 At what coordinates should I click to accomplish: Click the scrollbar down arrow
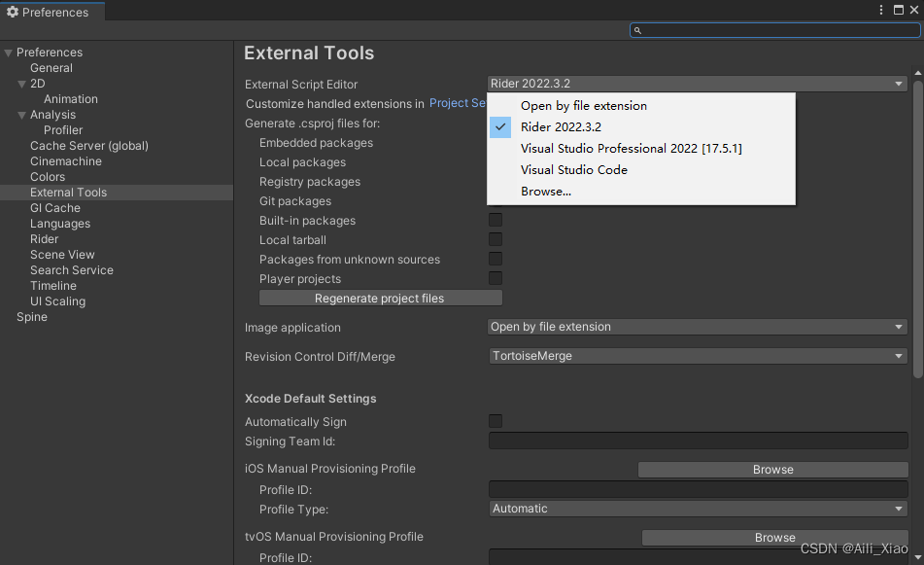(917, 557)
